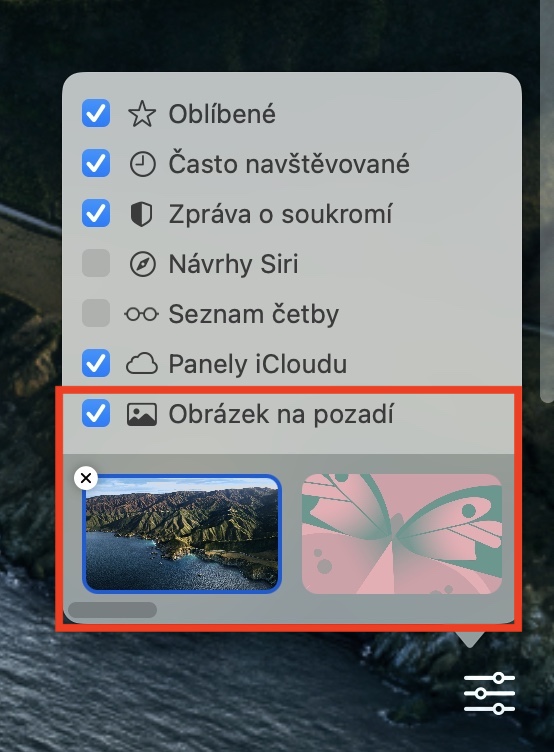This screenshot has height=752, width=554.
Task: Enable the Seznam četby checkbox
Action: click(96, 313)
